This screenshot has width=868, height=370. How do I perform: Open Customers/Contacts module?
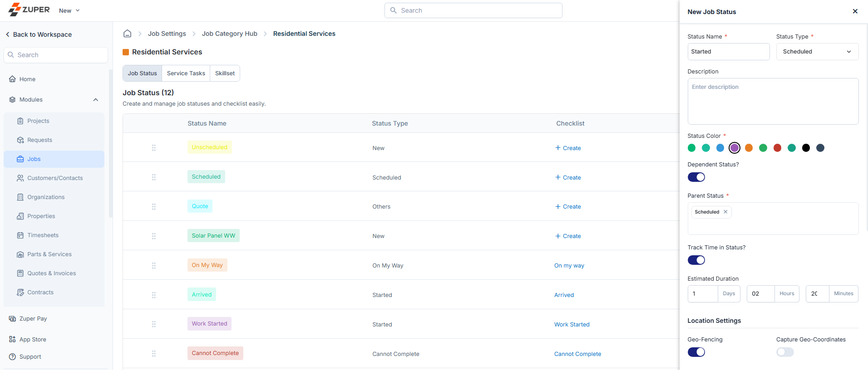54,178
